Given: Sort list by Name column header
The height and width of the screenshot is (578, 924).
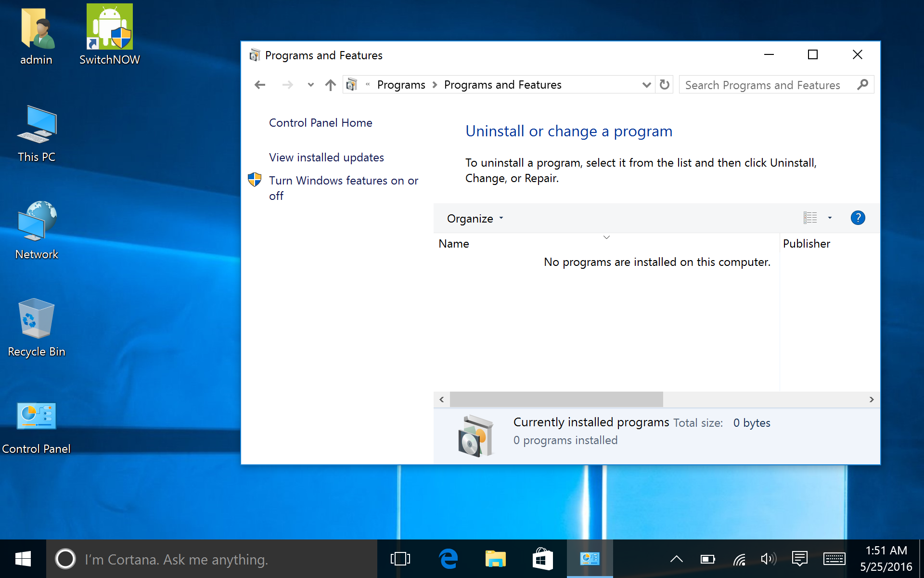Looking at the screenshot, I should [x=454, y=244].
